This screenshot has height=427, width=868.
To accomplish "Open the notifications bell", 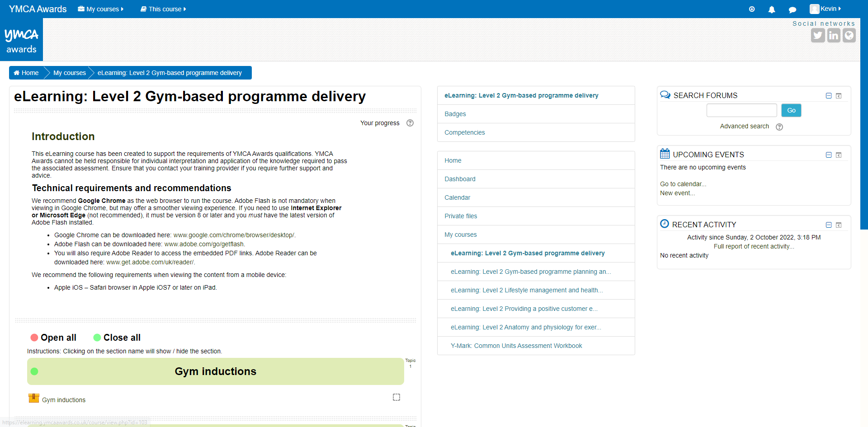I will [x=772, y=9].
